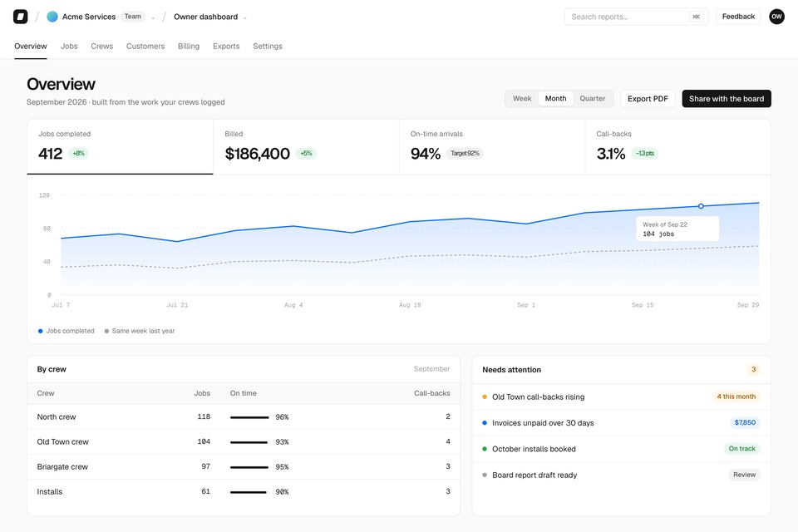Toggle Same week last year legend series
The height and width of the screenshot is (532, 798).
pos(140,331)
